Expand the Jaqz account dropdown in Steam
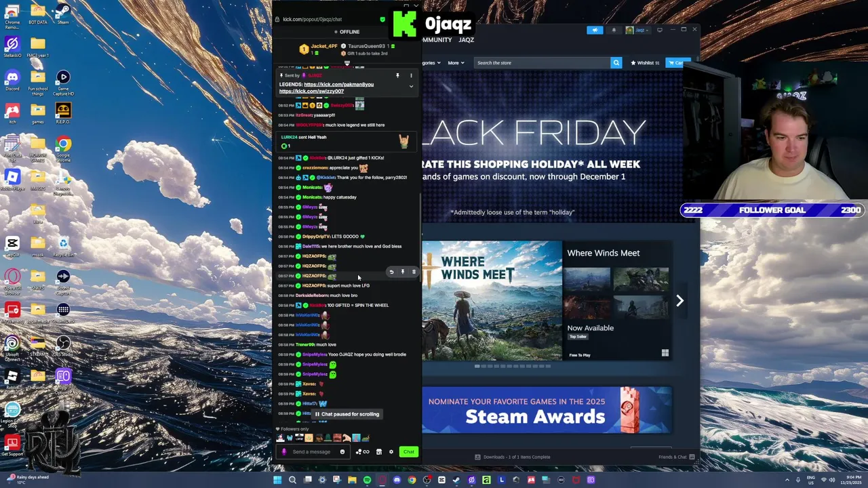The image size is (868, 488). [x=639, y=30]
